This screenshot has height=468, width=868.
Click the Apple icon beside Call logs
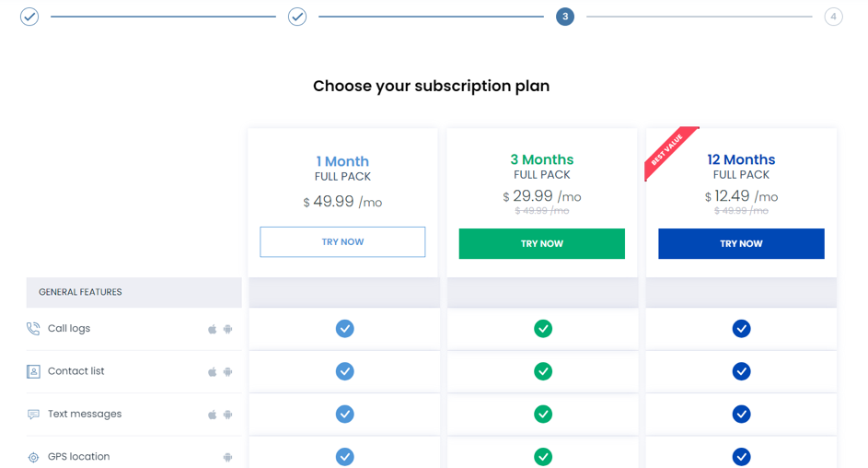[213, 329]
